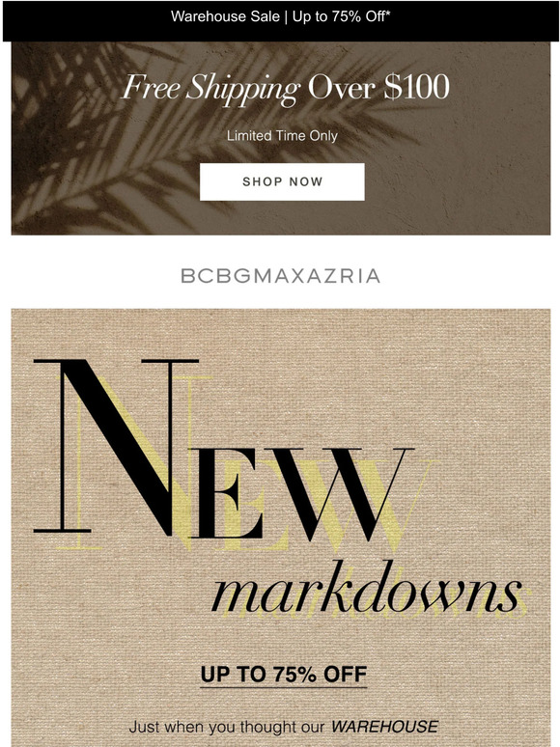Click the italic WAREHOUSE word

(384, 727)
